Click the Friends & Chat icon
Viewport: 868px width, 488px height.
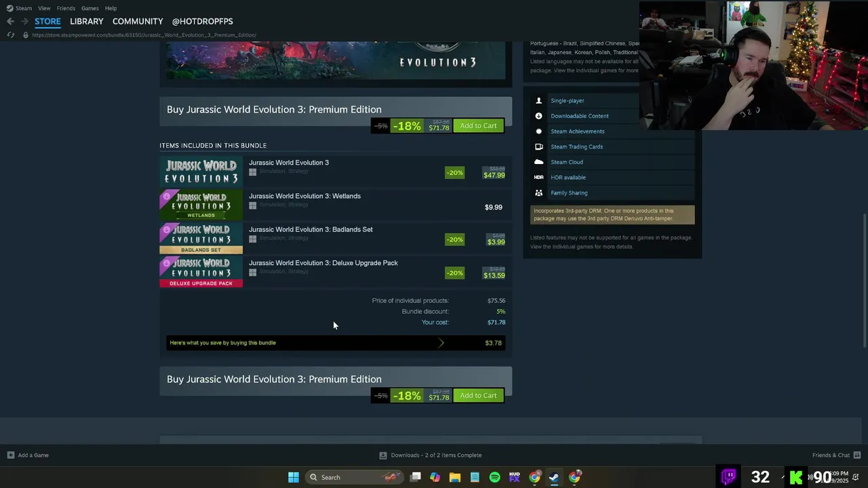click(x=857, y=455)
